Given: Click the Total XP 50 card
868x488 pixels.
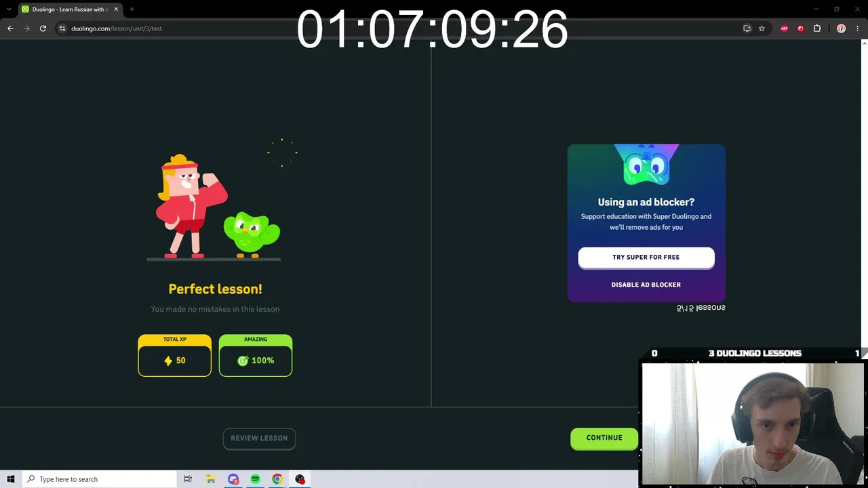Looking at the screenshot, I should (x=174, y=355).
